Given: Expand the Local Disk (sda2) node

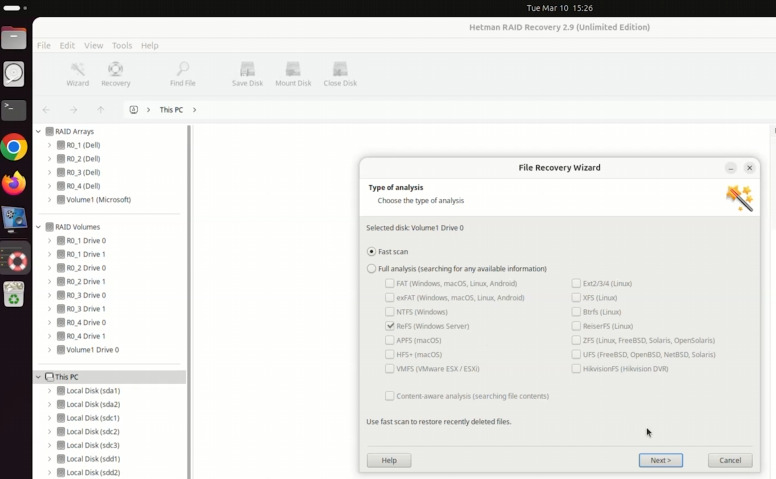Looking at the screenshot, I should pos(49,404).
